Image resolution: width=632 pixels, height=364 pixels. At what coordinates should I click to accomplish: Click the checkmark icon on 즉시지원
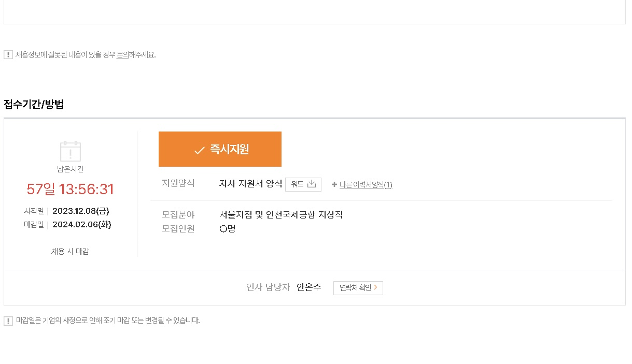tap(200, 150)
